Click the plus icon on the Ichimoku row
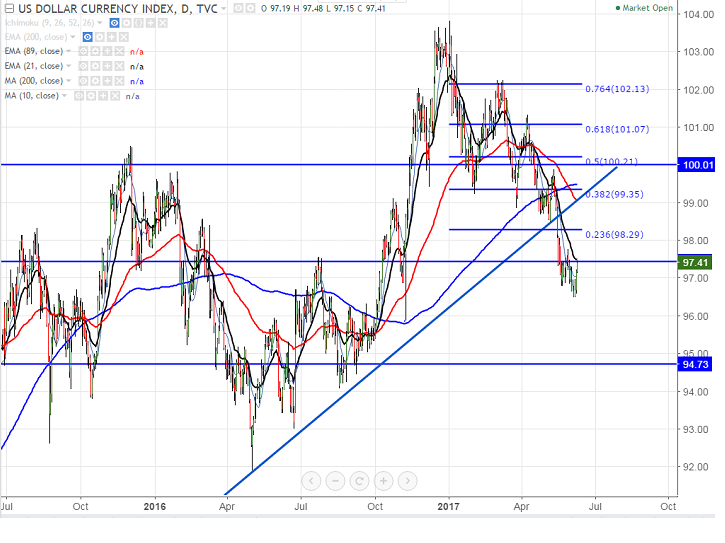Image resolution: width=725 pixels, height=543 pixels. coord(150,23)
